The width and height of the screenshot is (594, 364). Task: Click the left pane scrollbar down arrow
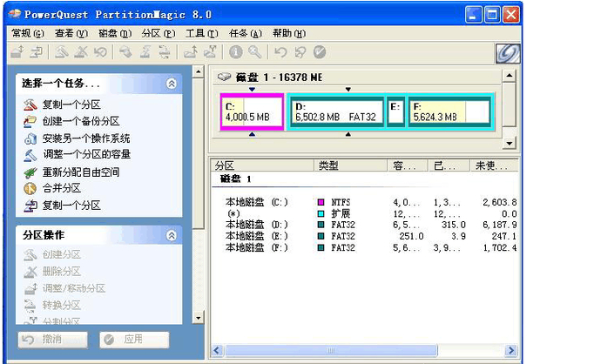(198, 318)
